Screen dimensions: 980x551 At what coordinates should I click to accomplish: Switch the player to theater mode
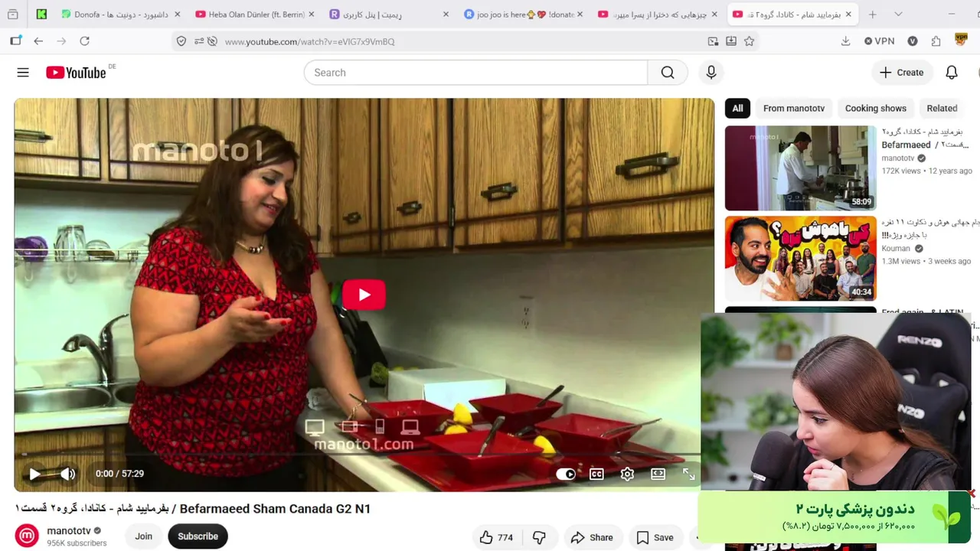point(658,474)
